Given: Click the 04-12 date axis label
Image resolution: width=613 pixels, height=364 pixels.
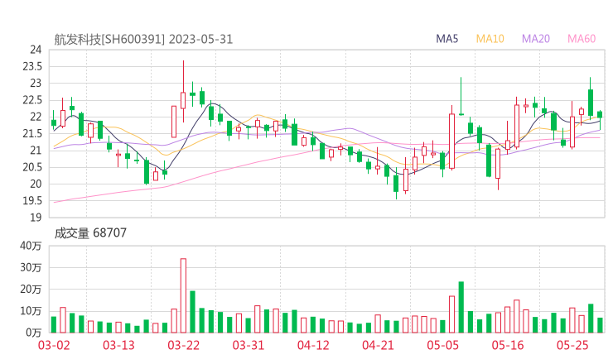Looking at the screenshot, I should (313, 345).
